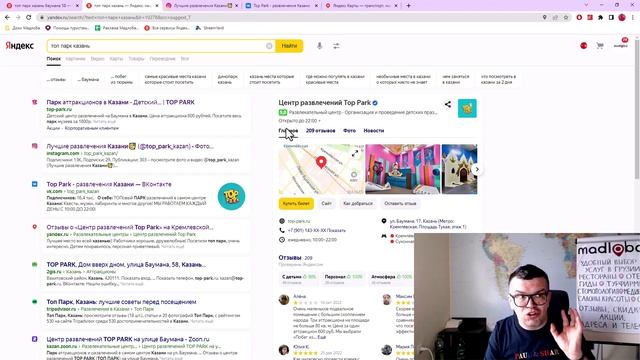
Task: Open the Парк аттракционов в Казани result
Action: (120, 102)
